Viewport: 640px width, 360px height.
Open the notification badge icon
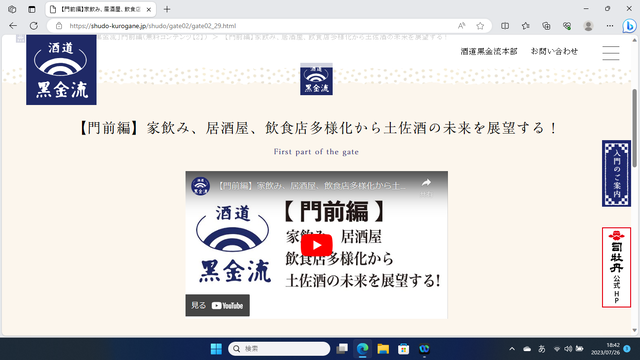(627, 349)
